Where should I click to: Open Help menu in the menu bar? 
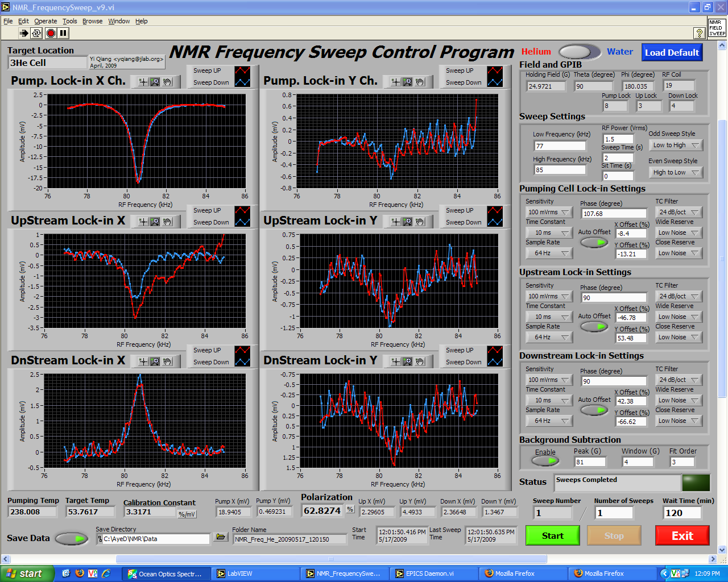(142, 21)
